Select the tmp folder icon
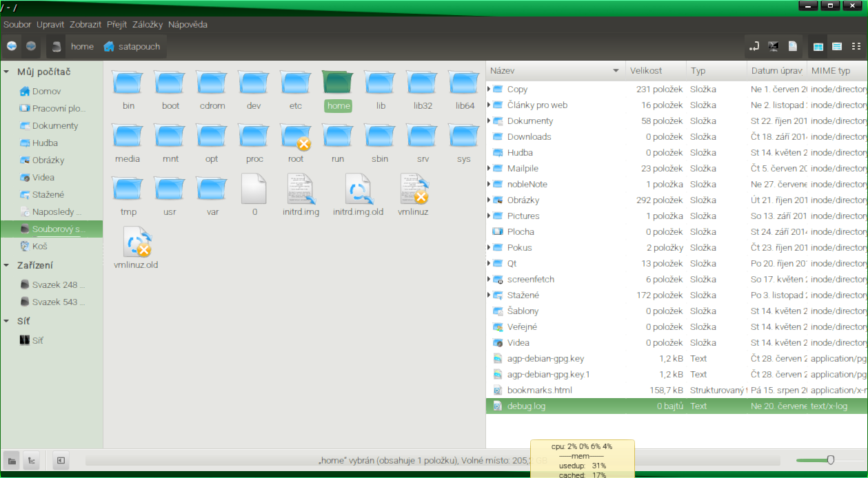868x478 pixels. tap(128, 189)
